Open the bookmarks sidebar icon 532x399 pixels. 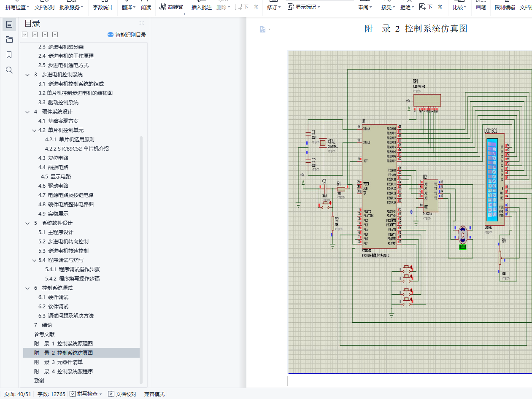tap(9, 55)
